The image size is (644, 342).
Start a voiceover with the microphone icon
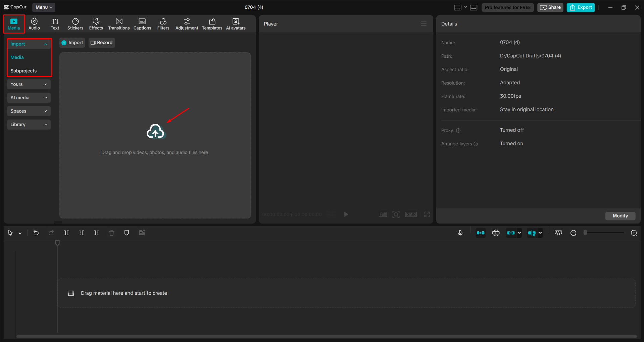coord(460,233)
